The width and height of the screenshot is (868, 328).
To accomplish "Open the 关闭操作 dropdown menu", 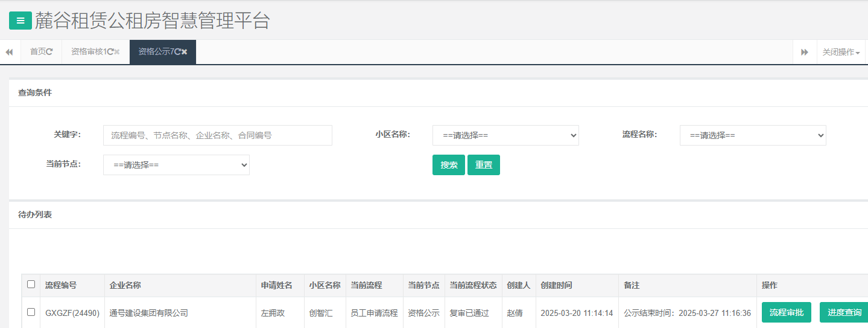I will click(x=841, y=52).
